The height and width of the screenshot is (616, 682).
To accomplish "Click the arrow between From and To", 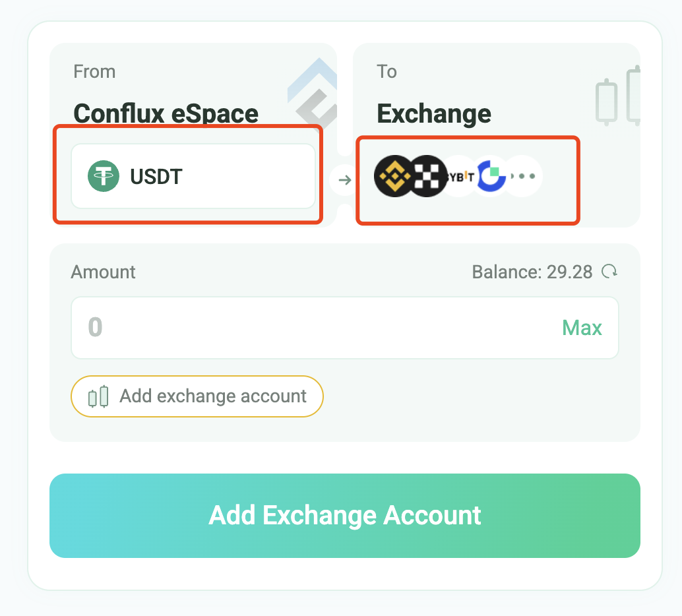I will point(345,179).
